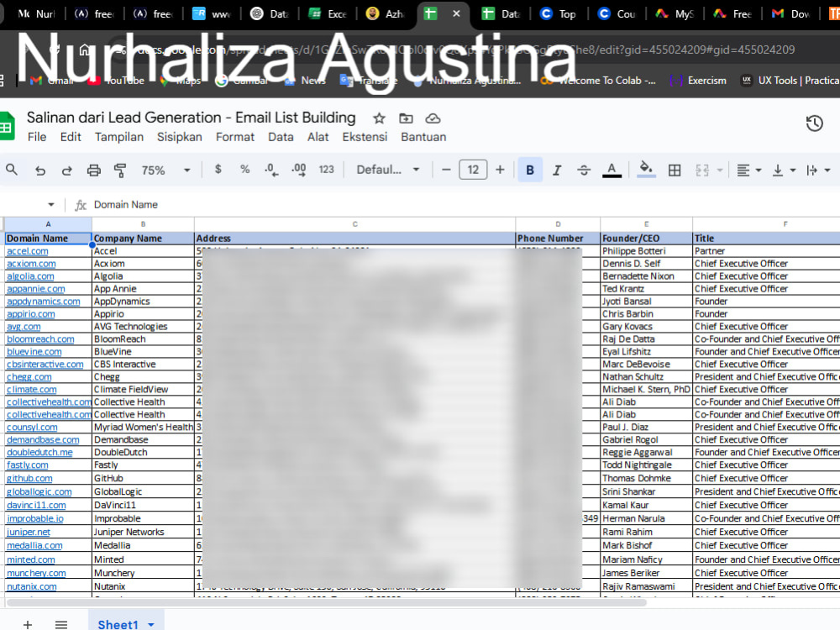Open the algolia.com link

coord(30,276)
